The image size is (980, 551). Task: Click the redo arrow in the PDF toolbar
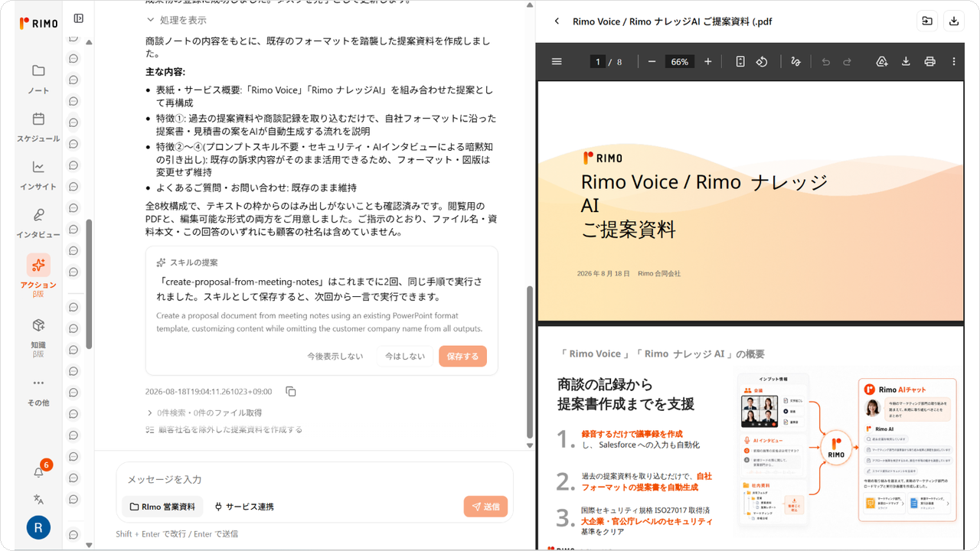point(848,61)
